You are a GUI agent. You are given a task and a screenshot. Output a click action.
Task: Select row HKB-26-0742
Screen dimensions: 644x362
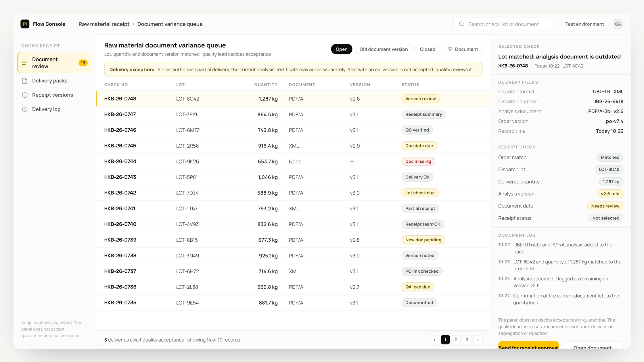(x=293, y=193)
